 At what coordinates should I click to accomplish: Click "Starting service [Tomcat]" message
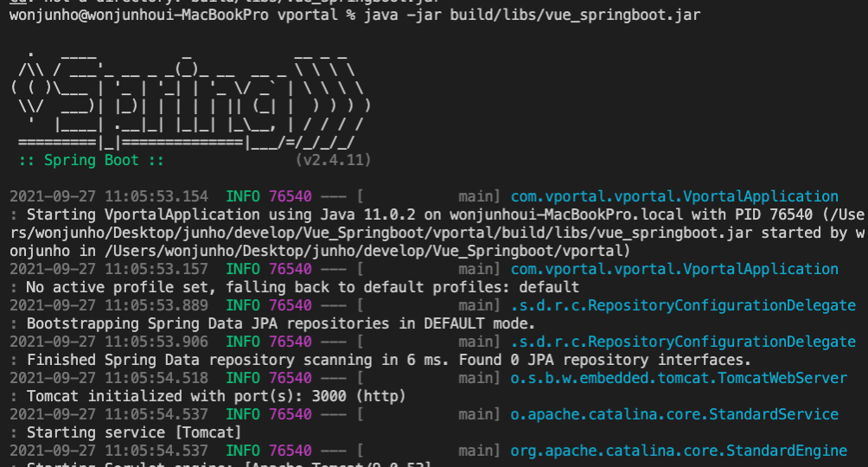(x=135, y=432)
